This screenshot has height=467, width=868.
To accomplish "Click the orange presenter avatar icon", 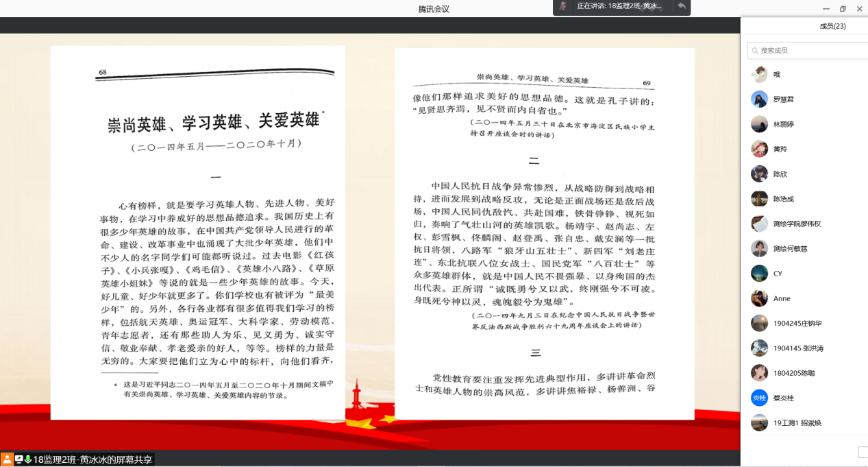I will click(7, 459).
